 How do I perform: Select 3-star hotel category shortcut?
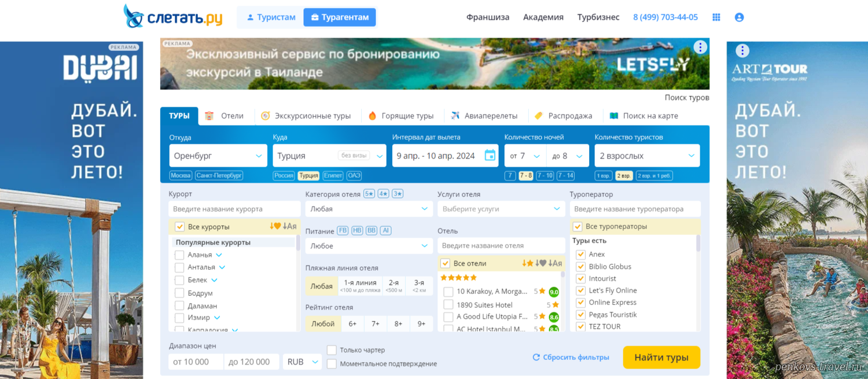point(398,194)
